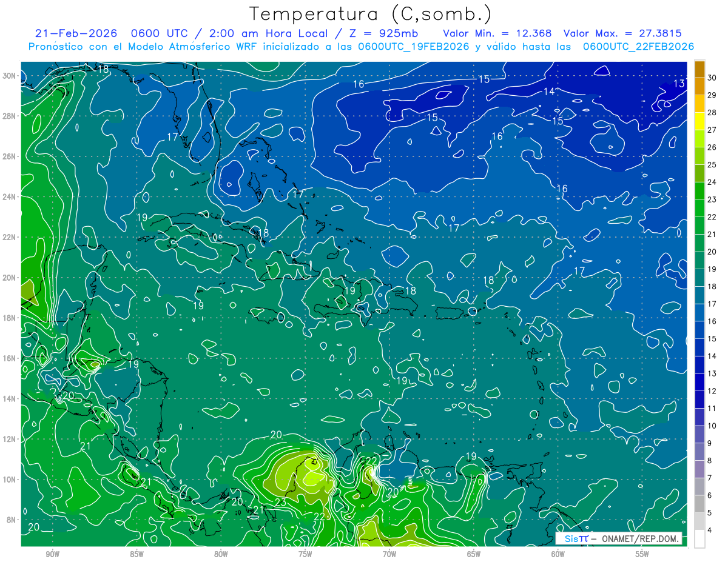728x562 pixels.
Task: Click the 18N latitude axis label
Action: (x=9, y=318)
